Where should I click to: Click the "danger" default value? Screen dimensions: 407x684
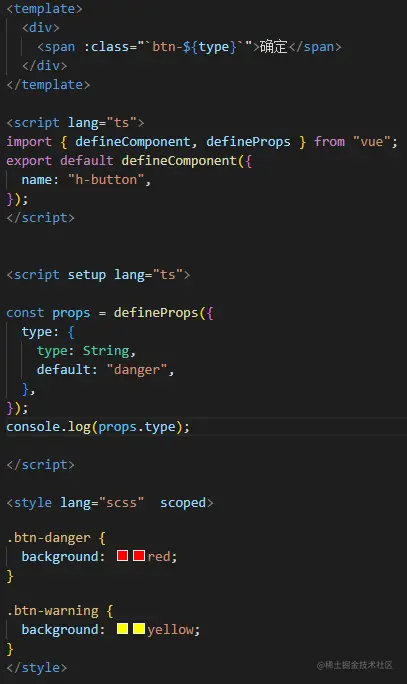coord(137,370)
